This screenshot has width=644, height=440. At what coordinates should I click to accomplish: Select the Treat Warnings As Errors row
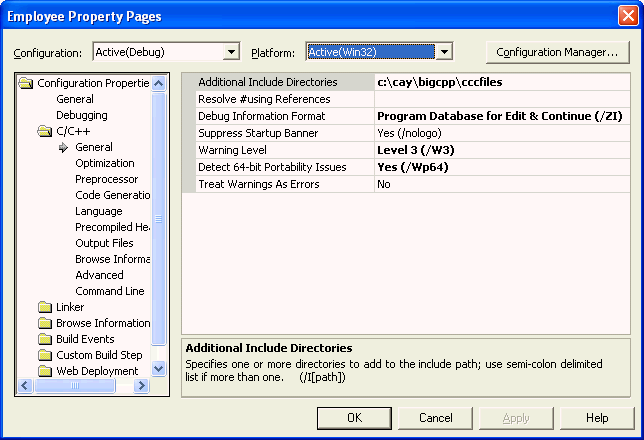coord(277,184)
